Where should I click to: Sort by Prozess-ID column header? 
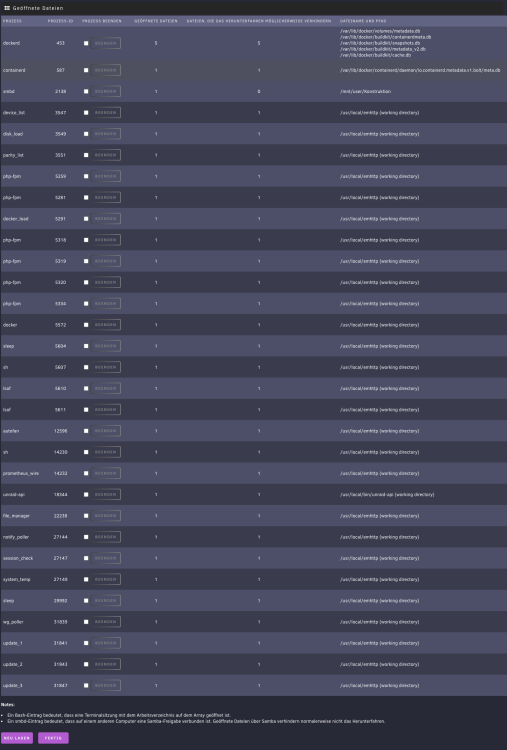tap(60, 21)
